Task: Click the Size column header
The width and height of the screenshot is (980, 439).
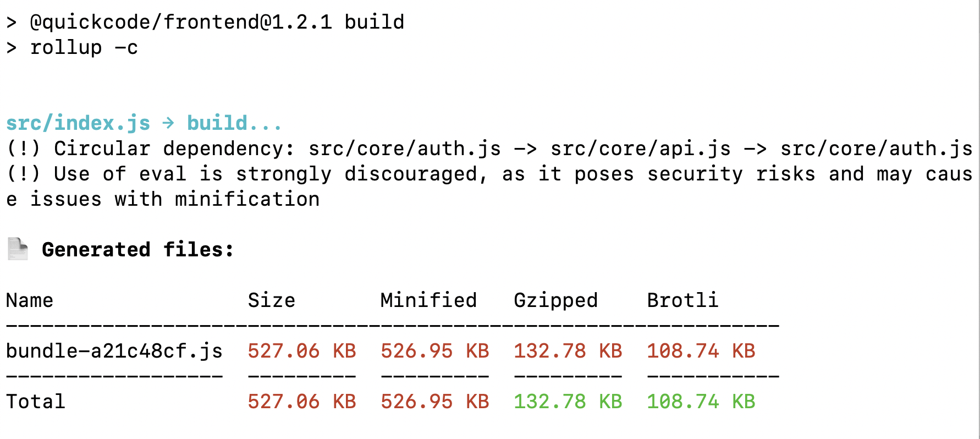Action: pyautogui.click(x=271, y=300)
